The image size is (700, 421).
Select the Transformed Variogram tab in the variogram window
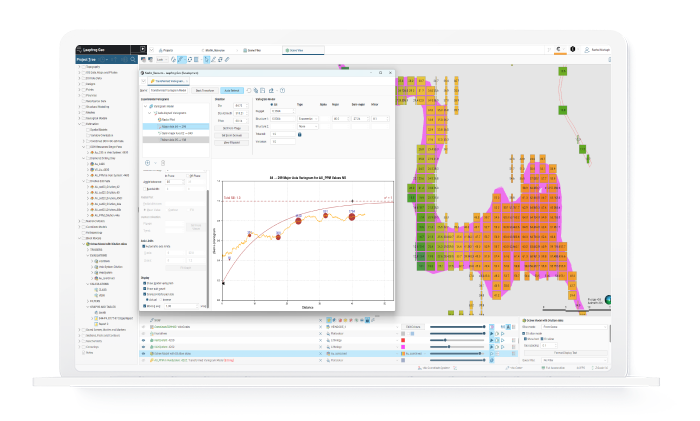[169, 81]
